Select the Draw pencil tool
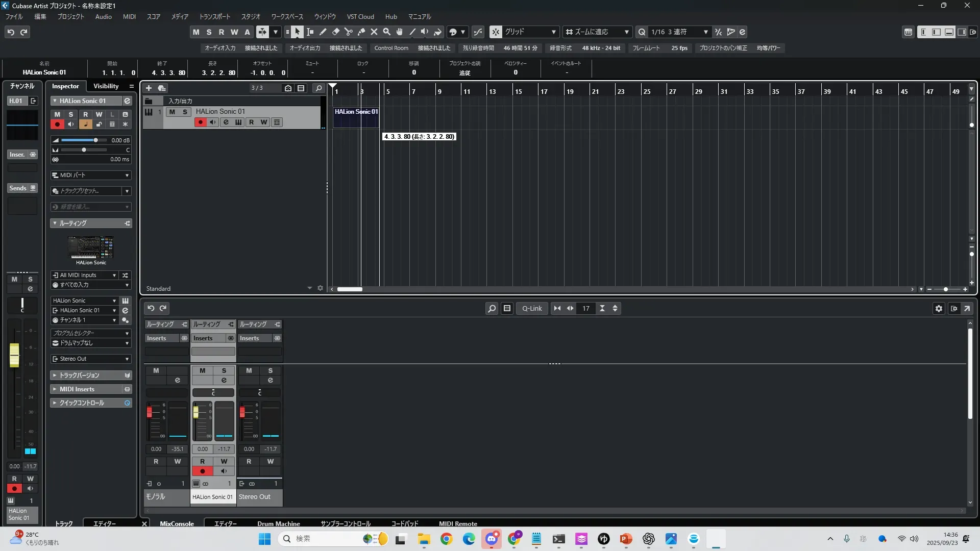Image resolution: width=980 pixels, height=551 pixels. 323,32
